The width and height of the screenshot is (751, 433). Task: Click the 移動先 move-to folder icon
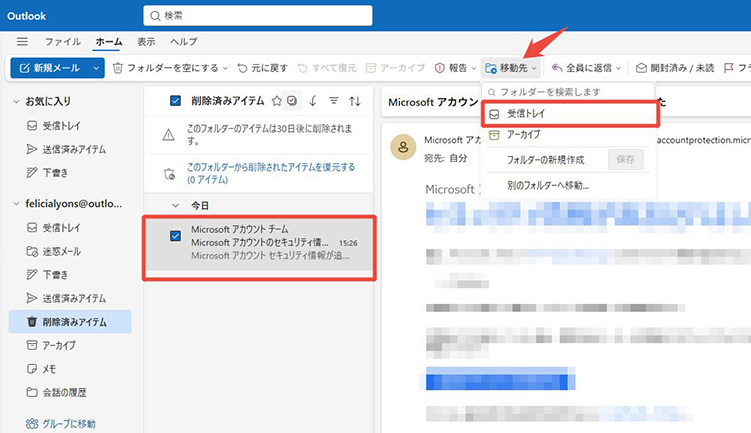[x=490, y=68]
